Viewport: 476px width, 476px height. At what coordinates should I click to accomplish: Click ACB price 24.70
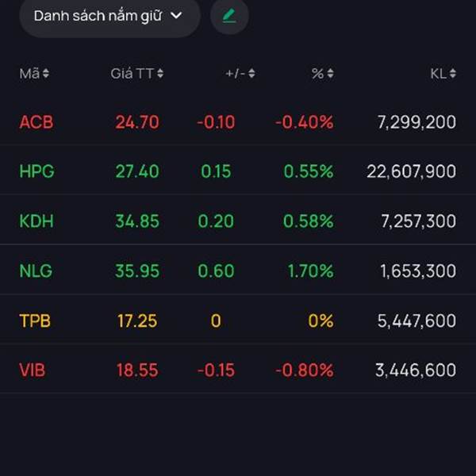[x=137, y=122]
